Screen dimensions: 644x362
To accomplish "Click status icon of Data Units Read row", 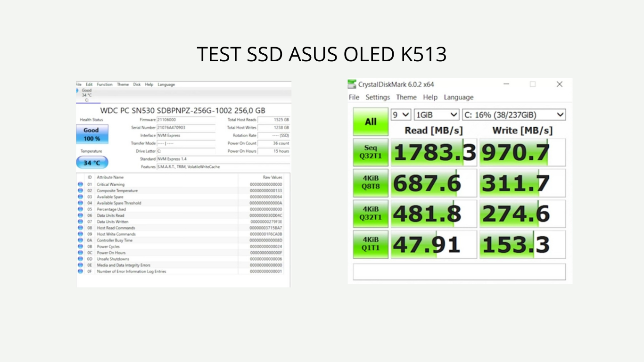I will click(80, 215).
